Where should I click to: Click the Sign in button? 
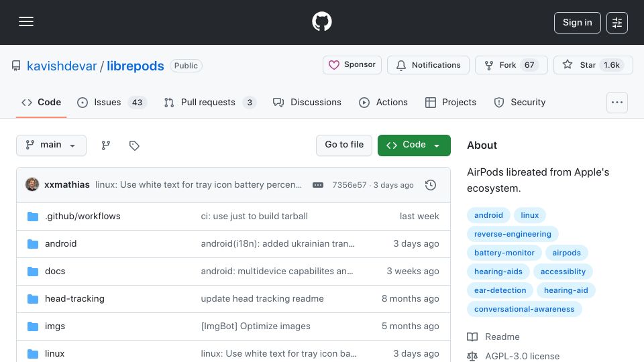pyautogui.click(x=577, y=23)
